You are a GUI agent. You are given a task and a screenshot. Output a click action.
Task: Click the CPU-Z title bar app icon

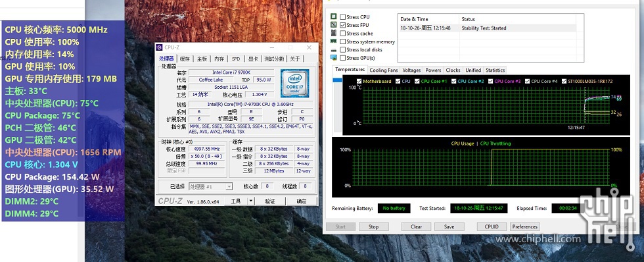[x=159, y=47]
